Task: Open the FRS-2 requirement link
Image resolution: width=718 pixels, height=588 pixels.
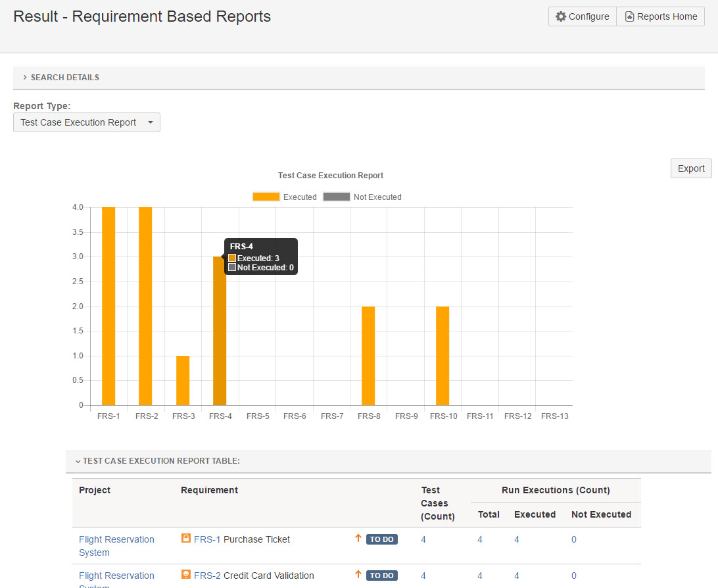Action: (207, 576)
